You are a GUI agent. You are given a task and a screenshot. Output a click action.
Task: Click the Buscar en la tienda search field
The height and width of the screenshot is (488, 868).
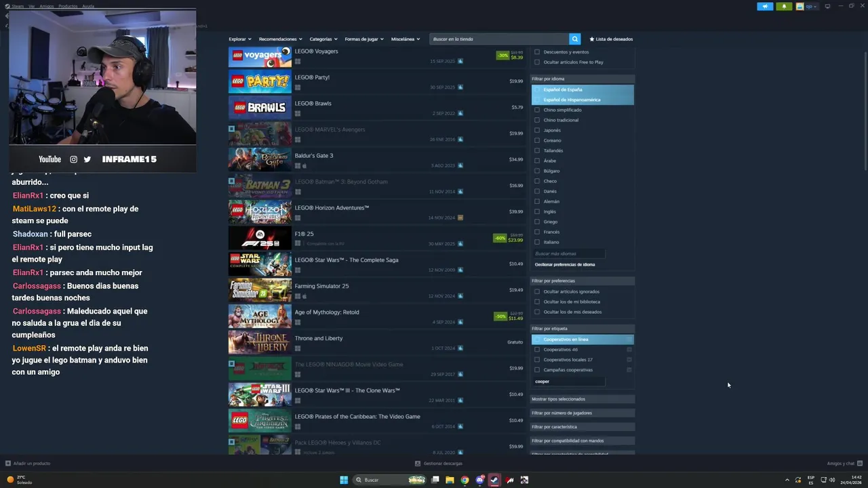(499, 39)
